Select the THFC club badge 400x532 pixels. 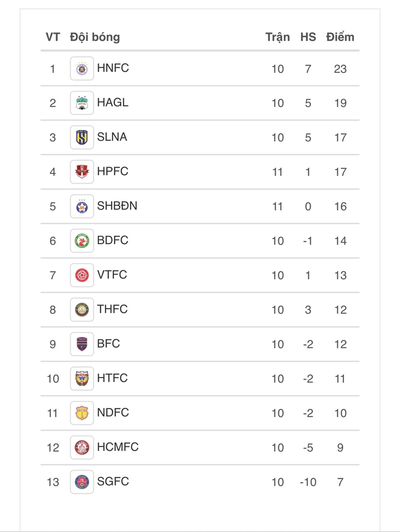click(82, 309)
